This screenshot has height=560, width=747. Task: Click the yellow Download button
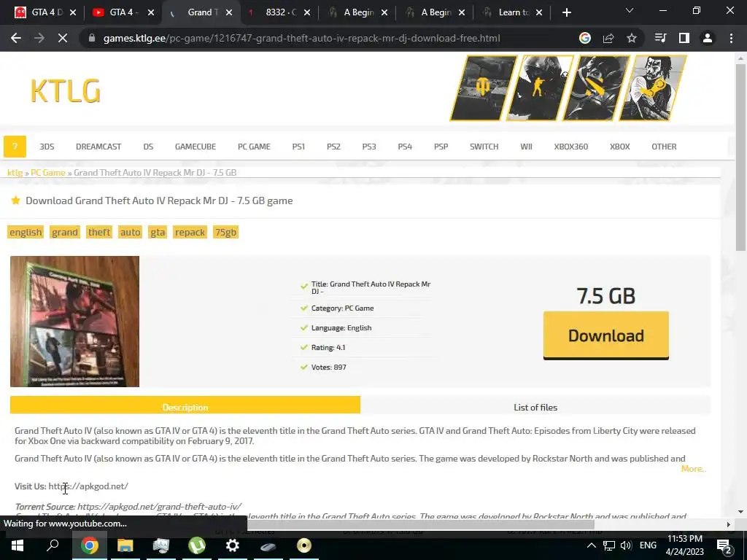pos(606,335)
